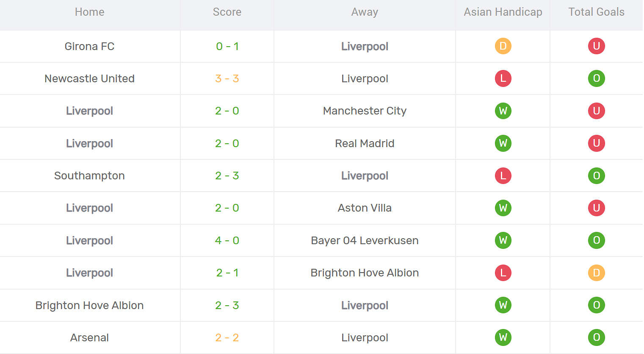Select Arsenal in the Home column
644x354 pixels.
(x=89, y=337)
